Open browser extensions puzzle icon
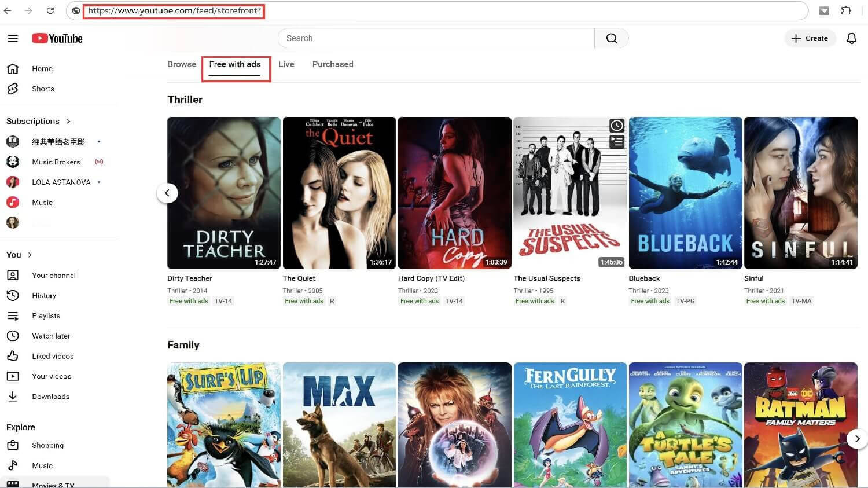Image resolution: width=868 pixels, height=488 pixels. [846, 10]
